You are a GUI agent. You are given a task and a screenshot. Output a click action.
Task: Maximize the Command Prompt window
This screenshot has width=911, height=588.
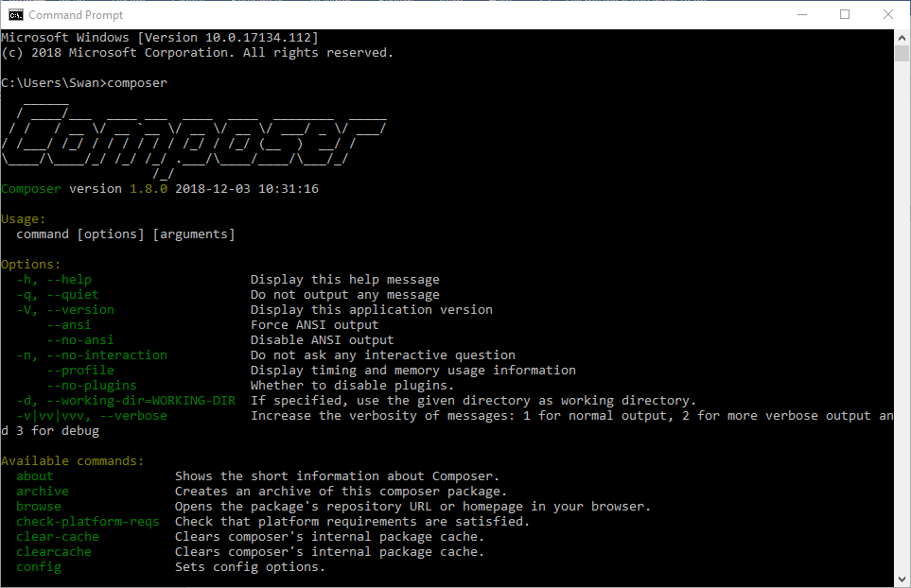845,14
